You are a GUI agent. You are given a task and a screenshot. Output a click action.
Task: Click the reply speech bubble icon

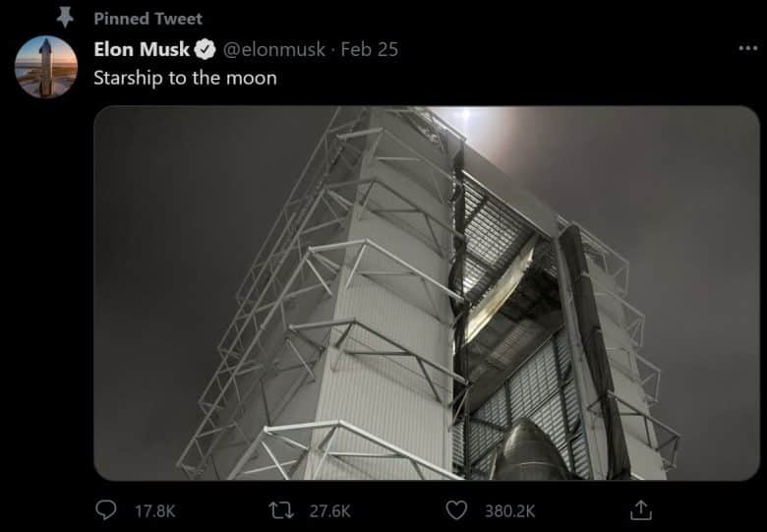[x=106, y=509]
